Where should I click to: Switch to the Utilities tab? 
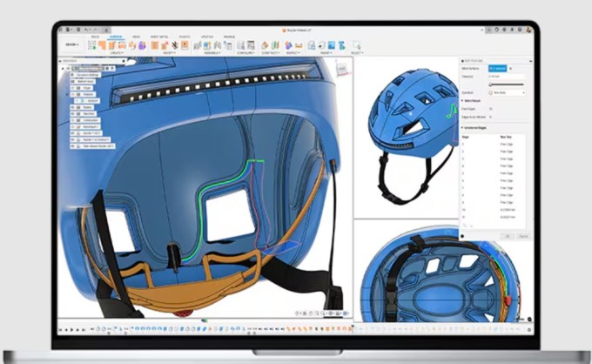point(207,37)
